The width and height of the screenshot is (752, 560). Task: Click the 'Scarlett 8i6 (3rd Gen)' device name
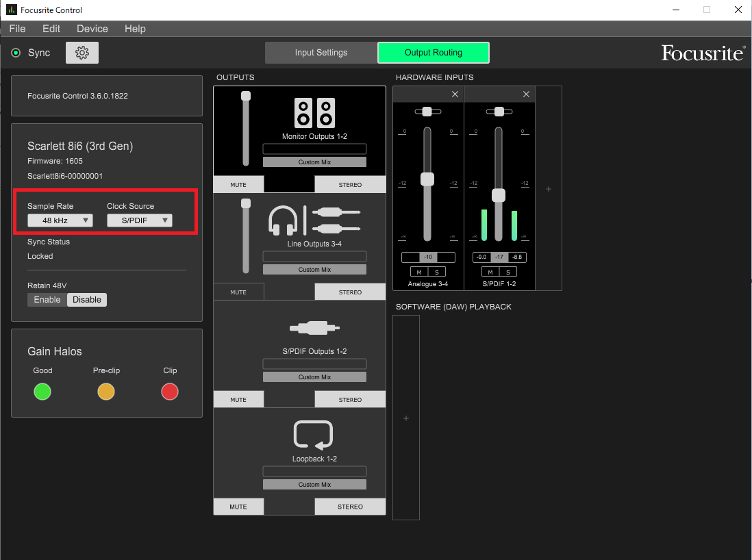click(x=80, y=147)
